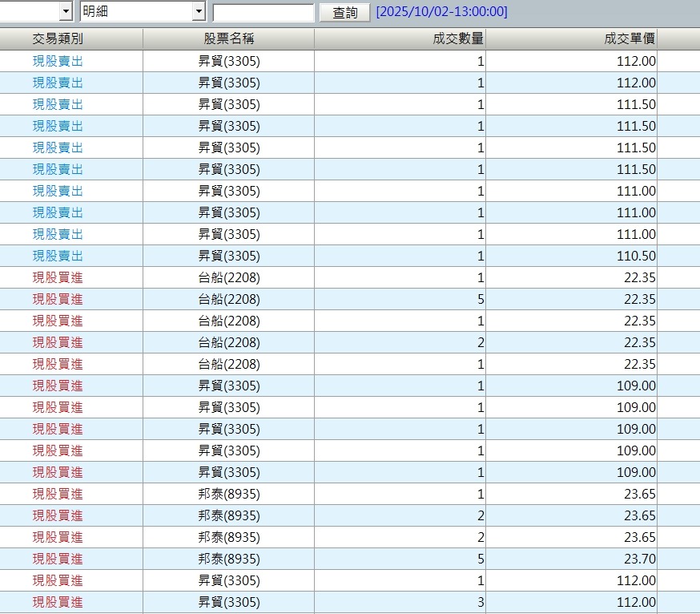Select 現股賣出 in the top table row
The width and height of the screenshot is (700, 614).
click(x=58, y=61)
